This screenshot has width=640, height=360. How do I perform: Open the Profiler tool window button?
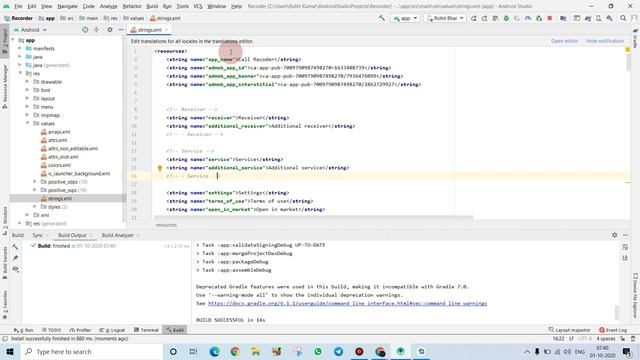coord(80,330)
